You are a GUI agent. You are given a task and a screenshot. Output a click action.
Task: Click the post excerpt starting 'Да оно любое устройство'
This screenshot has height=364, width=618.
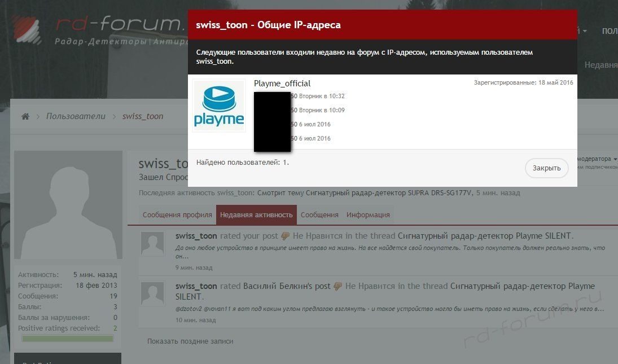tap(390, 252)
